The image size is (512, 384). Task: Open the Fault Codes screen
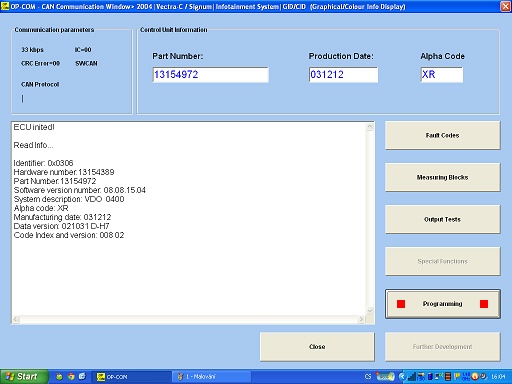442,135
